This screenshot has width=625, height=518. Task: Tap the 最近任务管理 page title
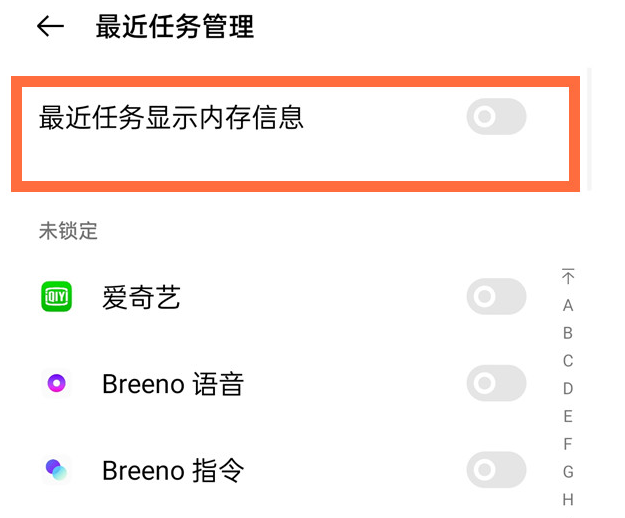point(175,27)
